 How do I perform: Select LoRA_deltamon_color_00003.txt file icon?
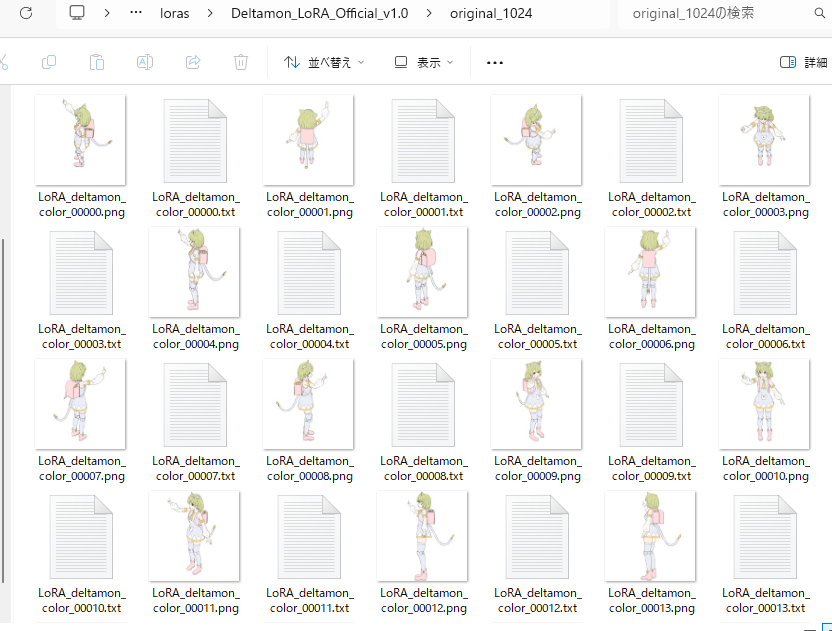pos(81,273)
